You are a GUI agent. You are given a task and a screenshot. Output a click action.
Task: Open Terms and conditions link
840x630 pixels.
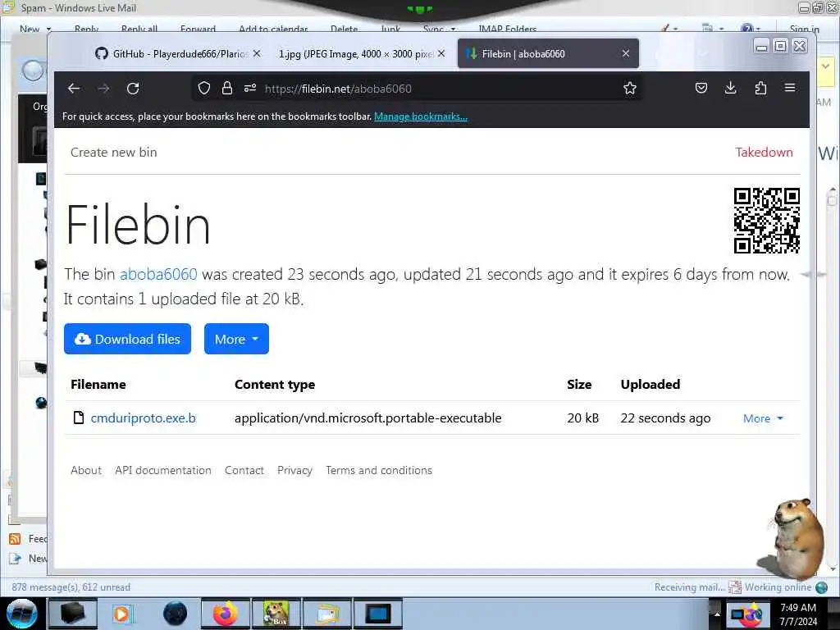click(x=379, y=470)
